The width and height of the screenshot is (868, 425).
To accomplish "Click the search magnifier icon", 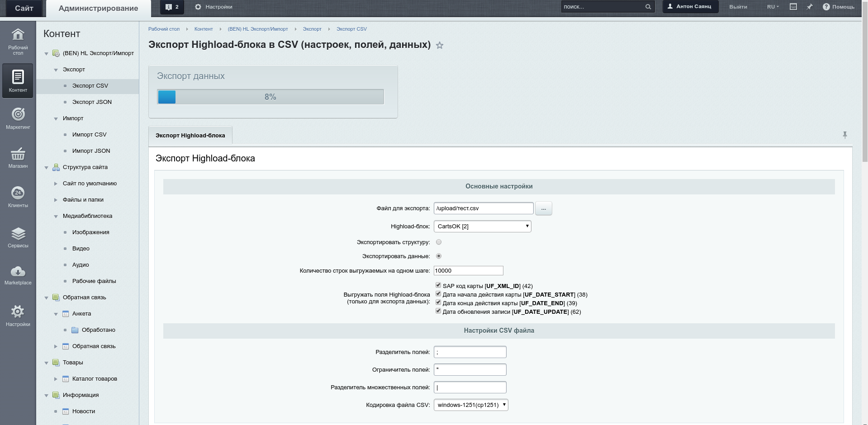I will (648, 7).
